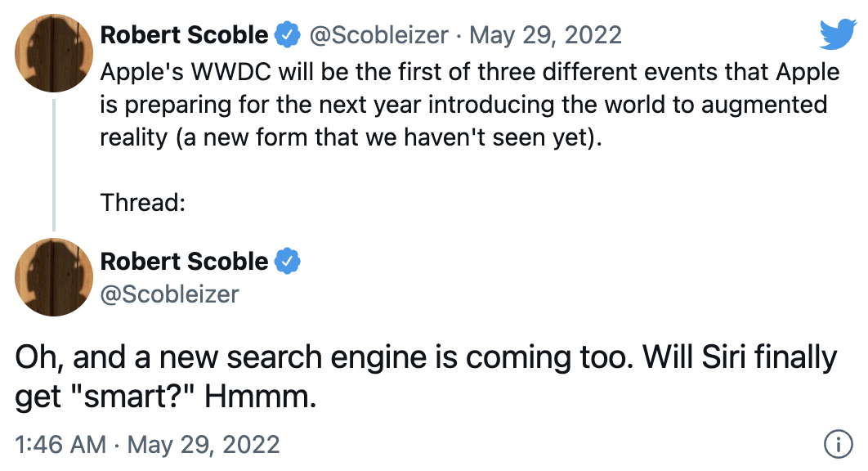868x471 pixels.
Task: Click the "Thread:" label
Action: pyautogui.click(x=143, y=202)
